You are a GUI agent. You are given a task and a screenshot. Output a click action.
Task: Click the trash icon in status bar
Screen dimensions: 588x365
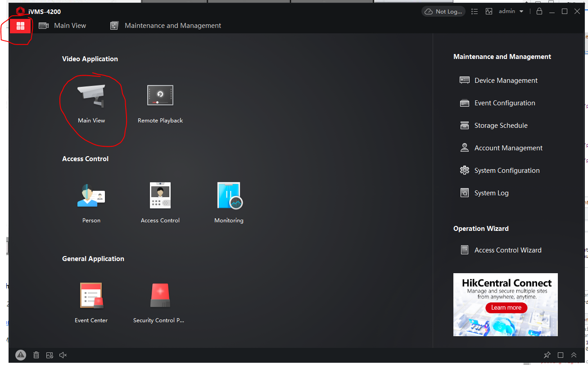(36, 355)
